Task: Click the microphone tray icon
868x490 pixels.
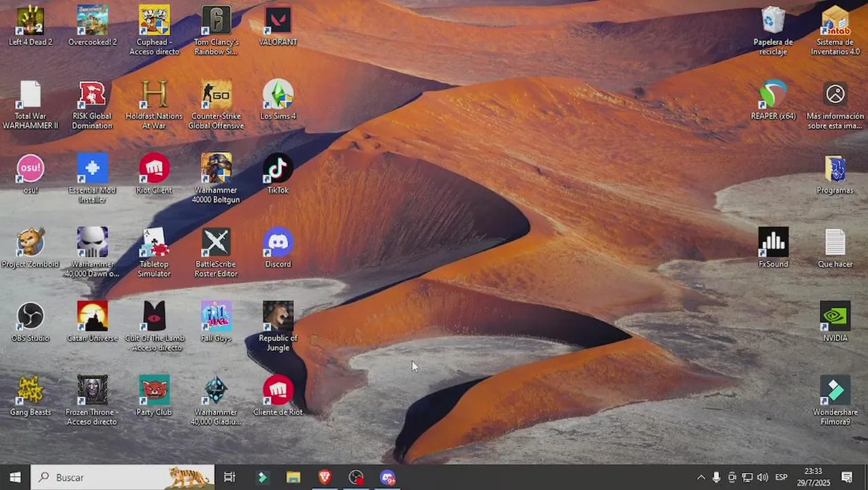Action: 716,477
